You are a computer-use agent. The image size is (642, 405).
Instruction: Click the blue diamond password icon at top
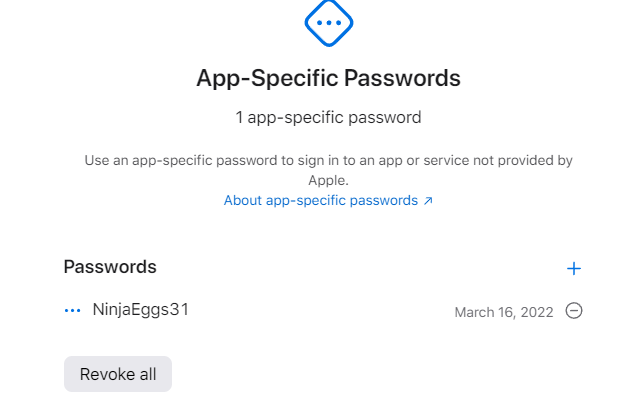tap(328, 22)
